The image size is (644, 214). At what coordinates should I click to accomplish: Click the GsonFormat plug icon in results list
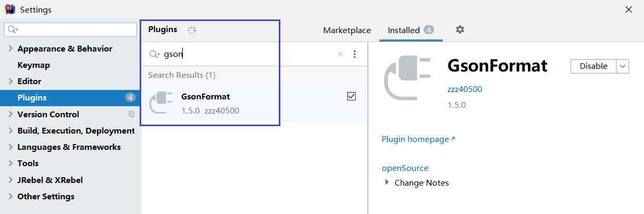(161, 103)
